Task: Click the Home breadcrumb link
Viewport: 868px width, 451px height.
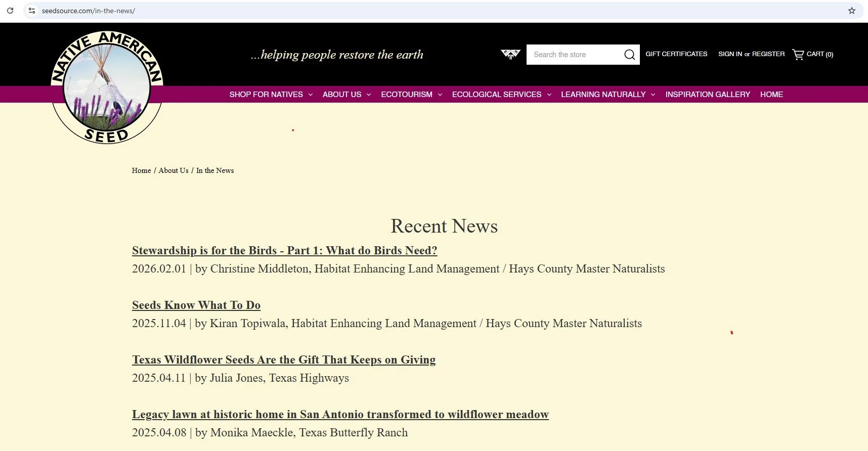Action: coord(141,171)
